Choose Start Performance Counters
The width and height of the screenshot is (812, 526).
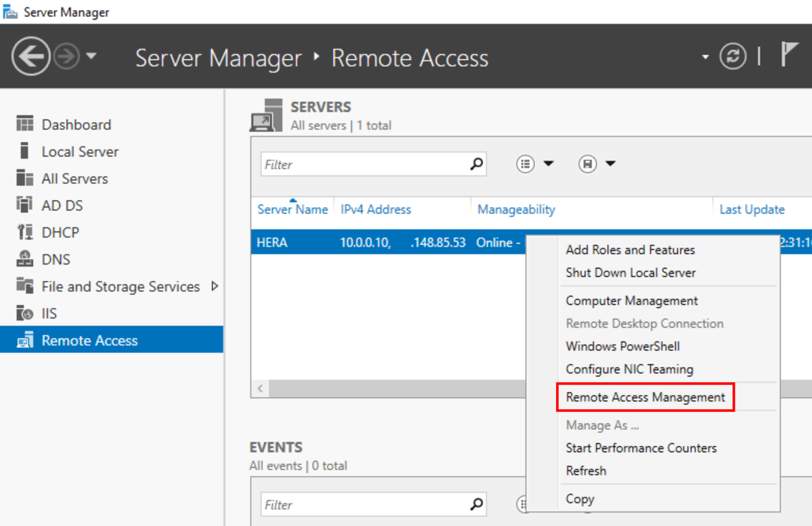click(641, 448)
